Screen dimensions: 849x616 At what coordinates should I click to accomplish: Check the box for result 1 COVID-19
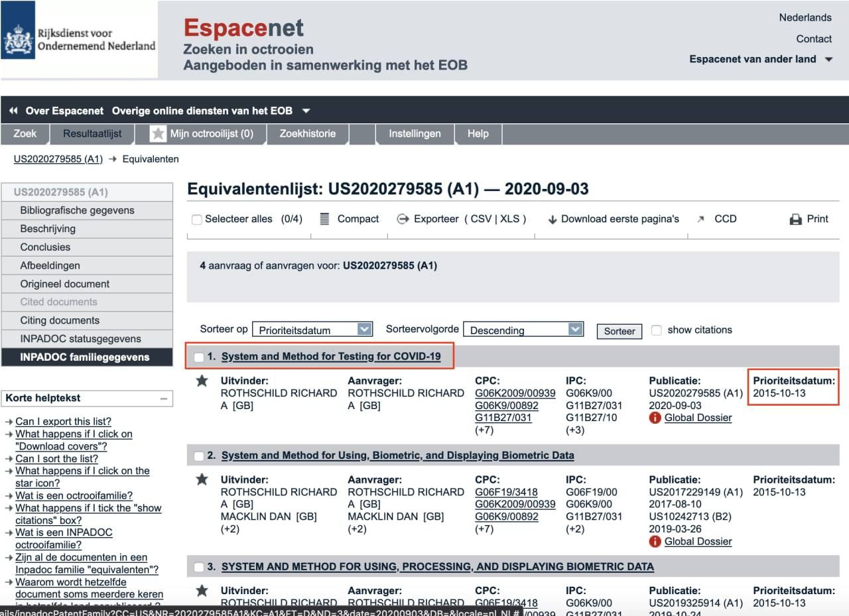point(199,357)
